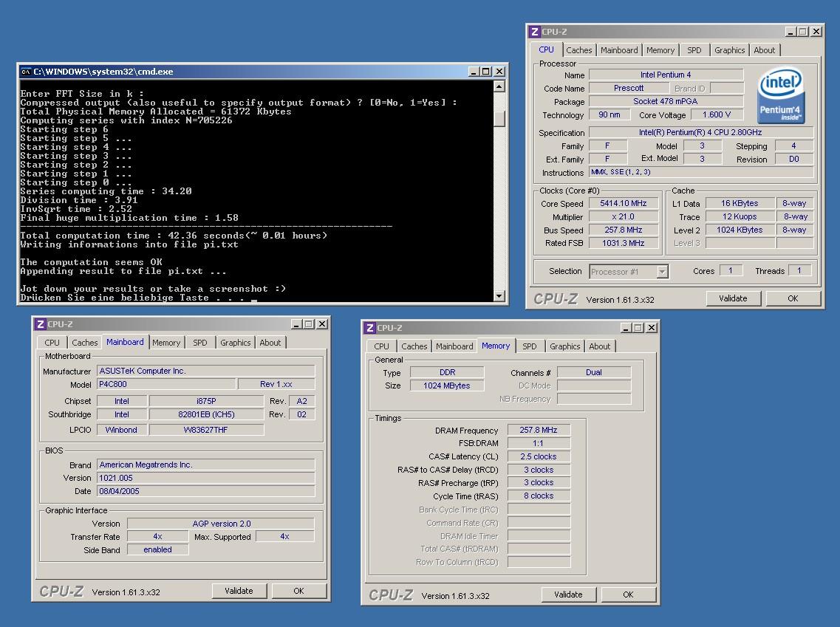The height and width of the screenshot is (627, 840).
Task: Click the Package value Socket 478 mPGA
Action: pos(666,101)
